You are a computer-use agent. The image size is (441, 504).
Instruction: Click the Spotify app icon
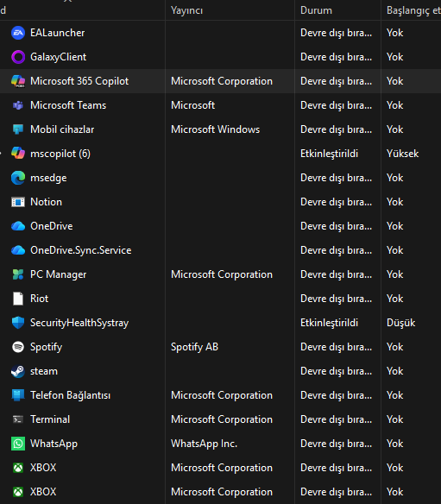(x=18, y=347)
